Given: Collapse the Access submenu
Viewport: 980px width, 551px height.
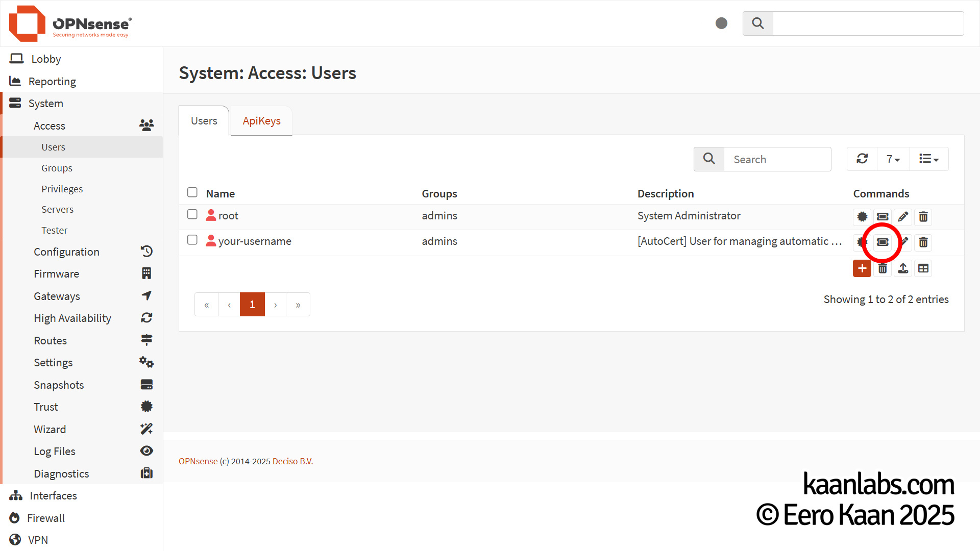Looking at the screenshot, I should 50,126.
